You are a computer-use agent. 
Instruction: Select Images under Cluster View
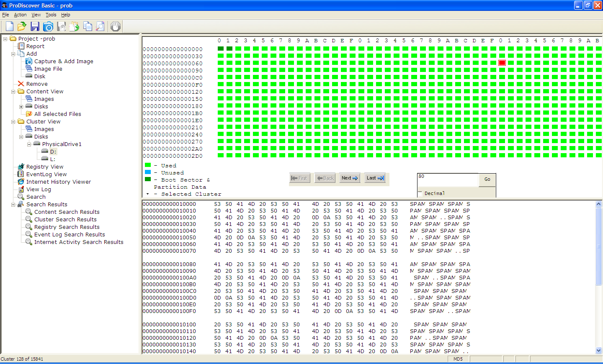pyautogui.click(x=44, y=129)
